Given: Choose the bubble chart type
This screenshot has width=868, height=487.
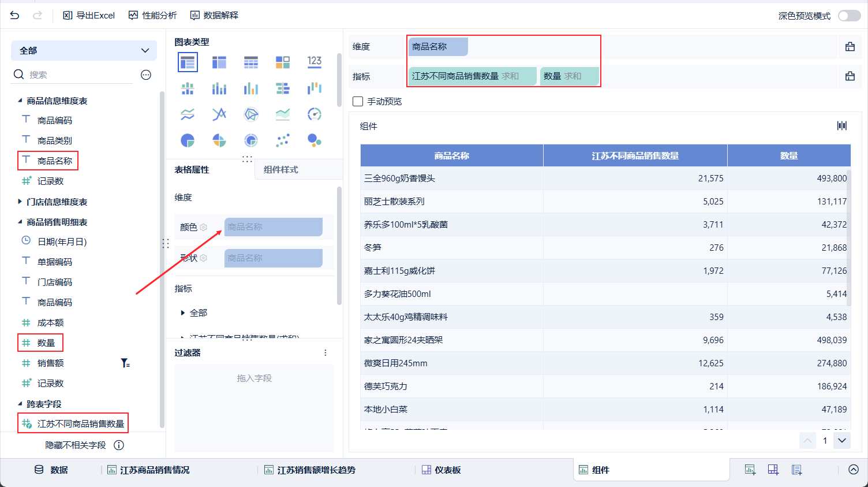Looking at the screenshot, I should click(x=315, y=140).
